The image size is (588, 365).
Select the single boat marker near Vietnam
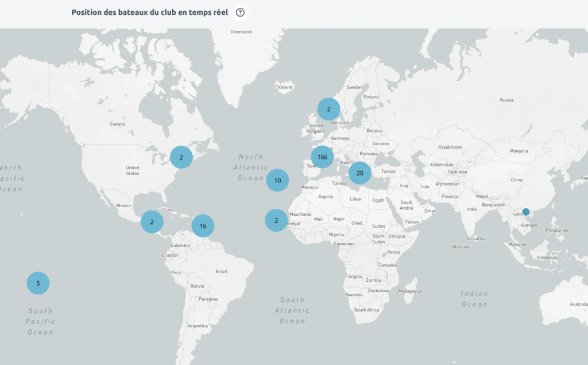[x=525, y=212]
